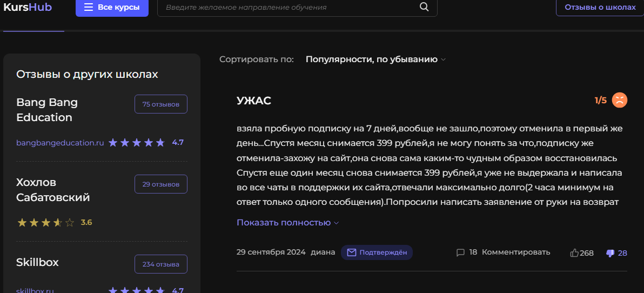
Task: Click the 4.7 rating of Bang Bang Education
Action: point(178,143)
